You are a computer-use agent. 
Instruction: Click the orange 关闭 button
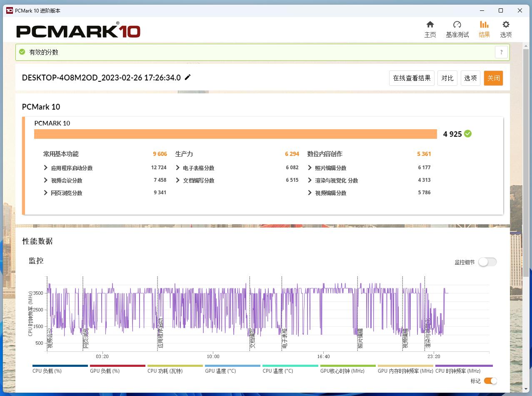tap(493, 78)
